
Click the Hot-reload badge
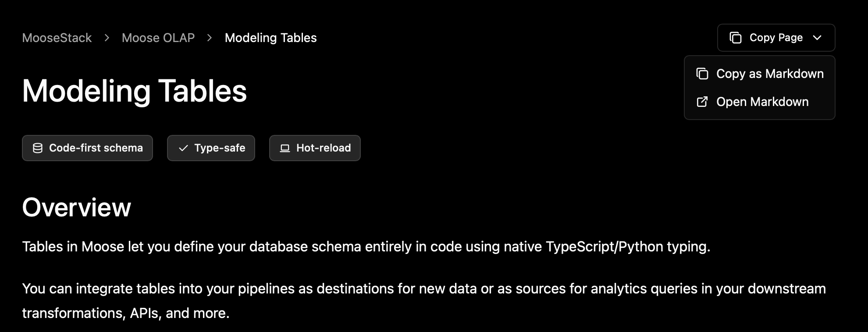coord(315,148)
